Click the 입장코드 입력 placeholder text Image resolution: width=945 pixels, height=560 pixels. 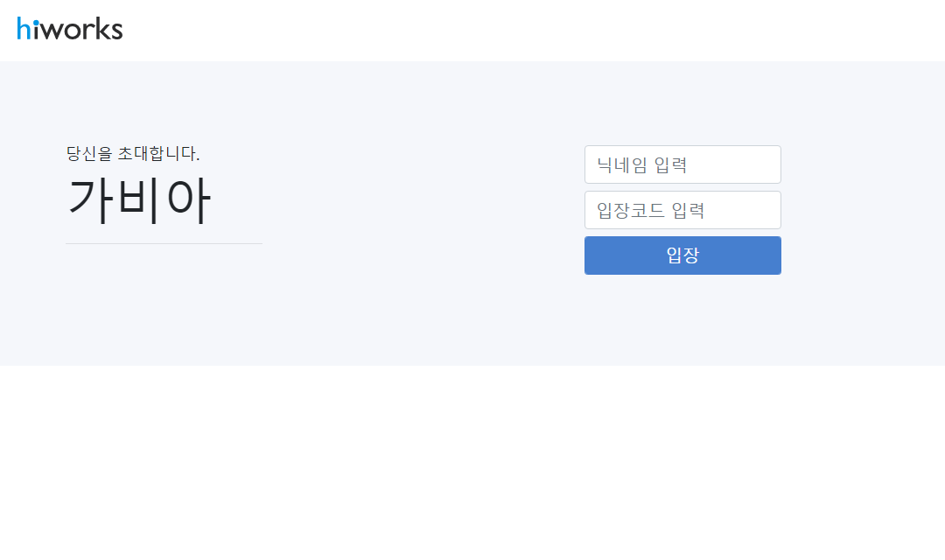(x=650, y=210)
